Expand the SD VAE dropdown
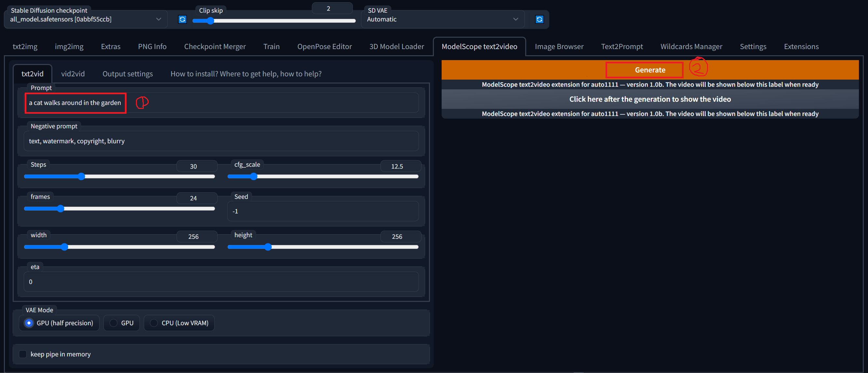The image size is (868, 373). (442, 19)
